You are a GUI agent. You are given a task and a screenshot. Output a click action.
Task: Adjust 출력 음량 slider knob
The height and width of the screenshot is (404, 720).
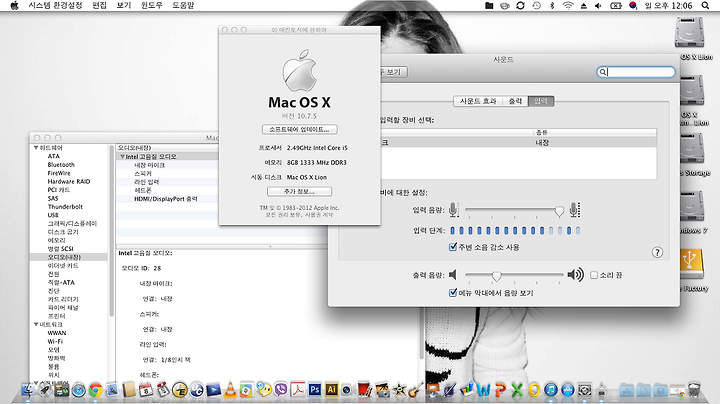pyautogui.click(x=496, y=275)
